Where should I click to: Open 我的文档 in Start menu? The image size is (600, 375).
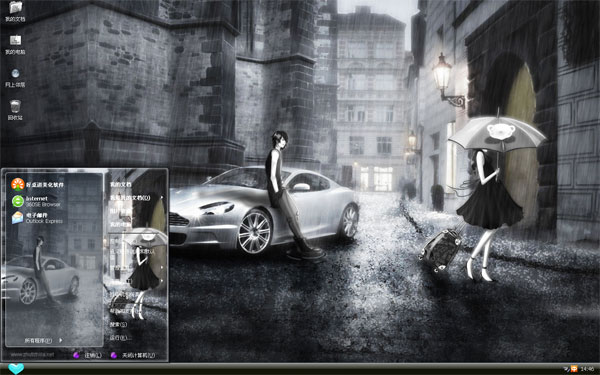[x=121, y=184]
